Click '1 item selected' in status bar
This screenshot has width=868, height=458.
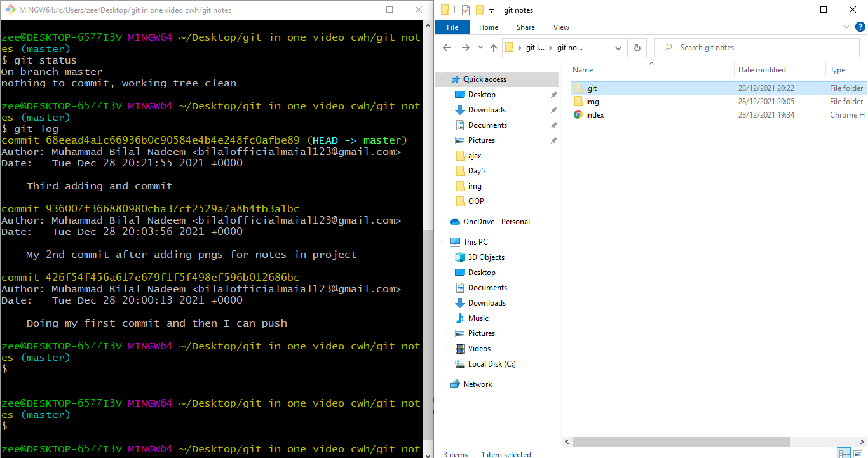coord(506,454)
